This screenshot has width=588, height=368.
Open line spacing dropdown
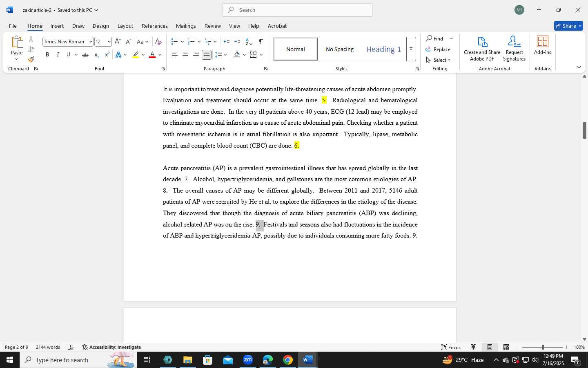coord(221,55)
